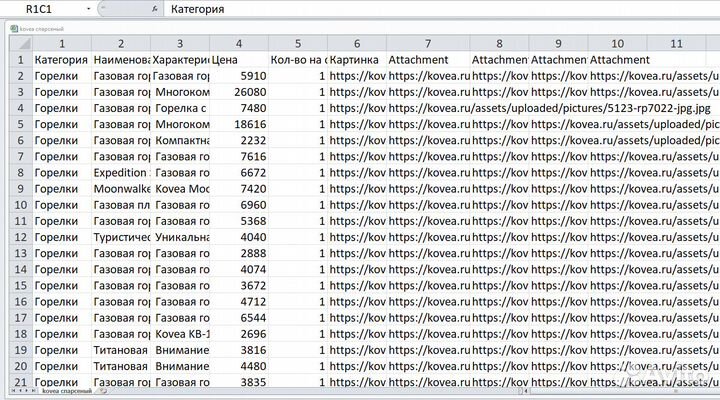The height and width of the screenshot is (400, 720).
Task: Select price cell 3672
Action: (x=239, y=286)
